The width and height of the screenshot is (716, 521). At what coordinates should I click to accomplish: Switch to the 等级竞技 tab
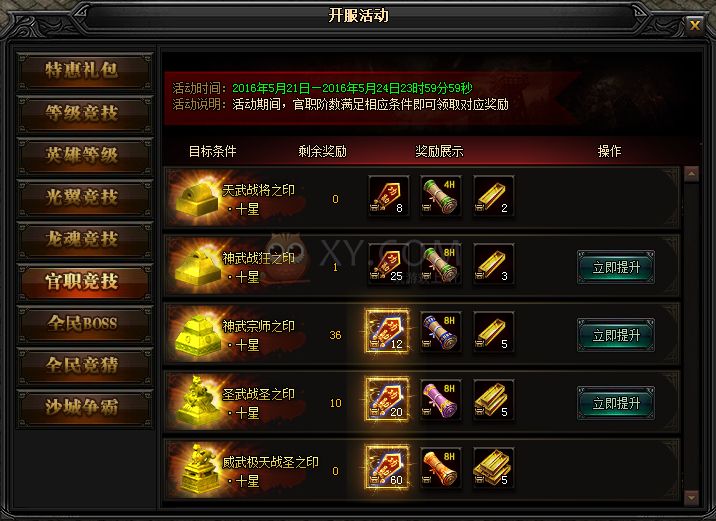click(84, 114)
